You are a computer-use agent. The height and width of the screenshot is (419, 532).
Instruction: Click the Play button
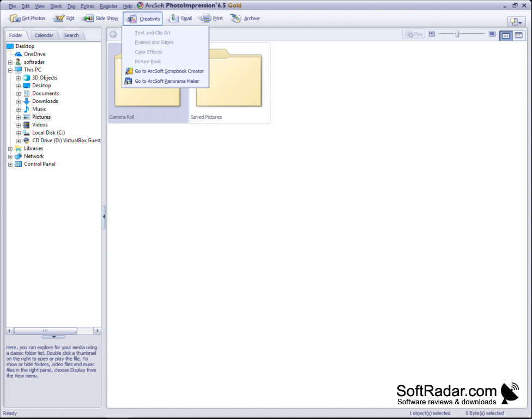click(414, 34)
